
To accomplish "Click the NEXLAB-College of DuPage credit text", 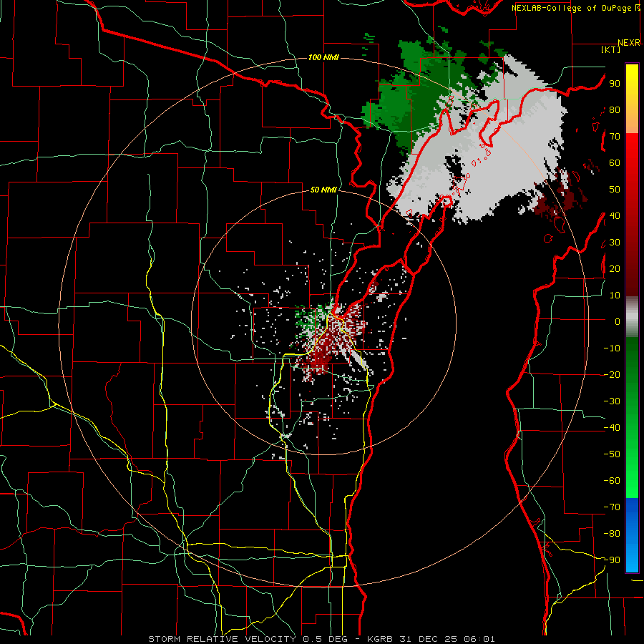I will click(572, 8).
